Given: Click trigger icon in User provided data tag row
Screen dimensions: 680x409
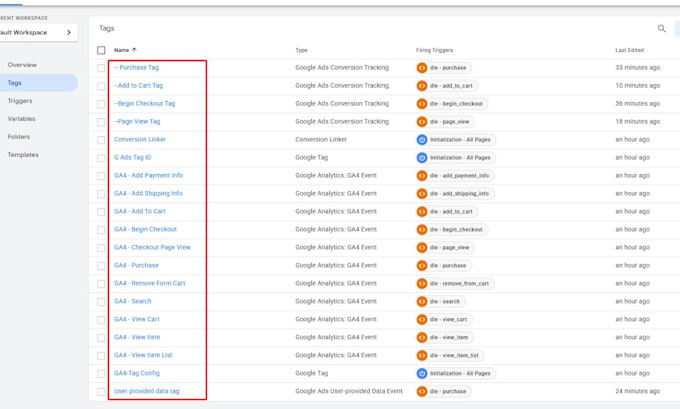Looking at the screenshot, I should (422, 391).
